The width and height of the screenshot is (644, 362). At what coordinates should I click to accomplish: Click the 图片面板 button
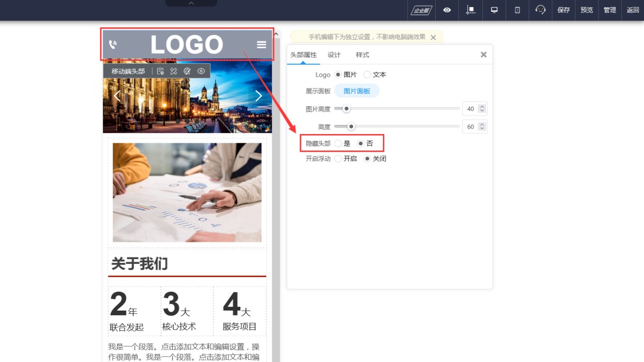click(357, 91)
